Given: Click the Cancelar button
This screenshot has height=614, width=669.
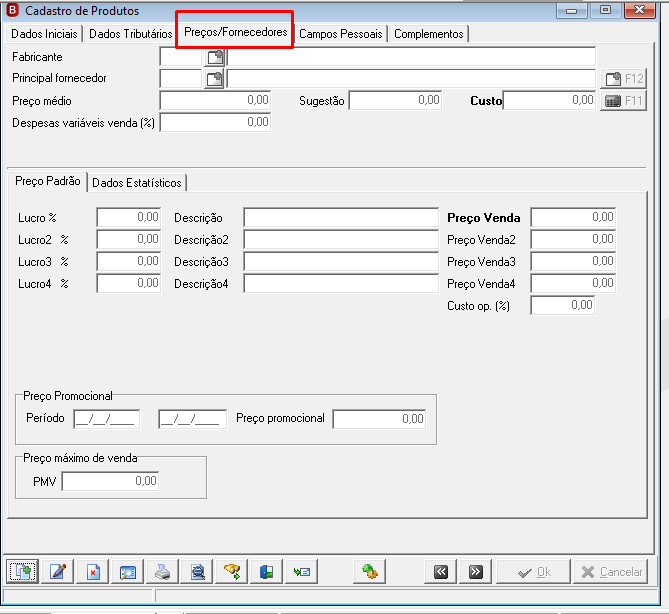Looking at the screenshot, I should pos(611,571).
